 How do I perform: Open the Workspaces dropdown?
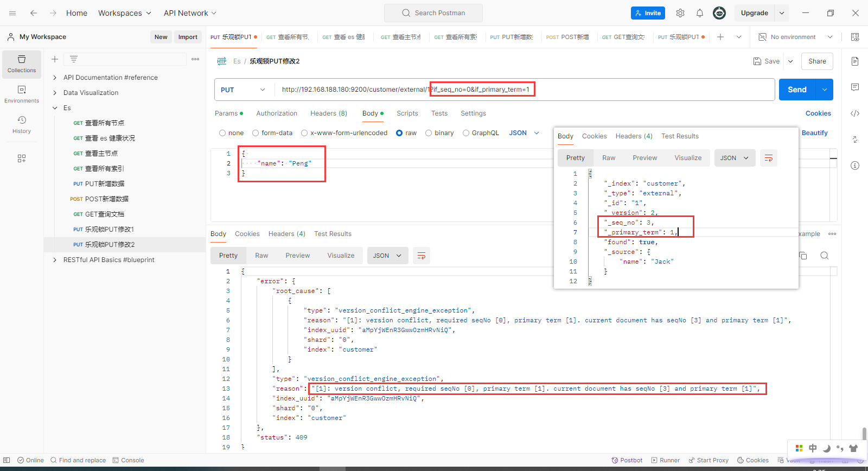(125, 13)
